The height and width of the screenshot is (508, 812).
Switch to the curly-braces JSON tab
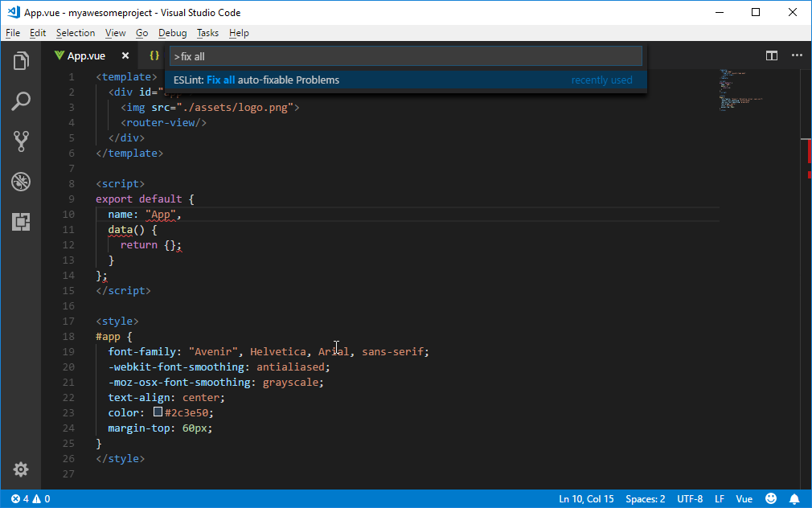pyautogui.click(x=154, y=55)
